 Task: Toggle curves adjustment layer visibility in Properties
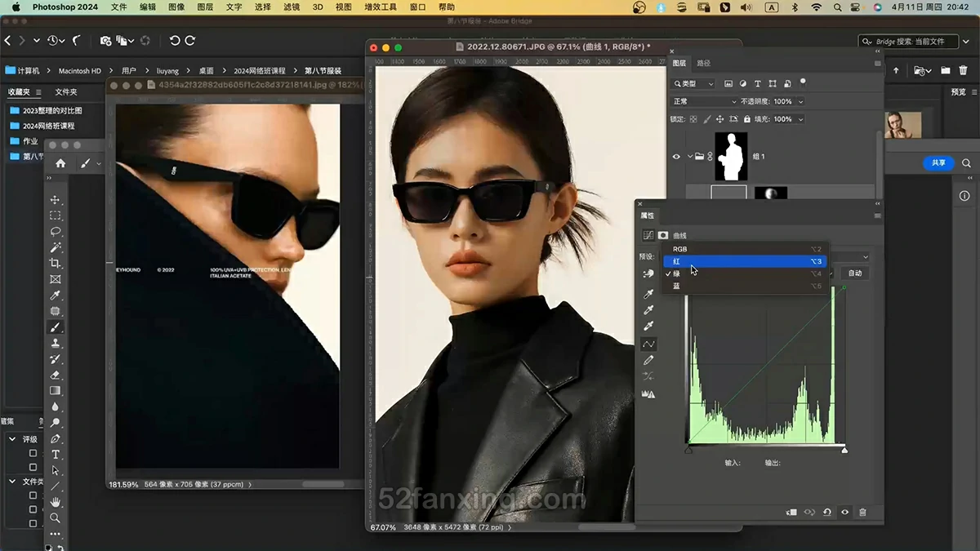pos(844,513)
